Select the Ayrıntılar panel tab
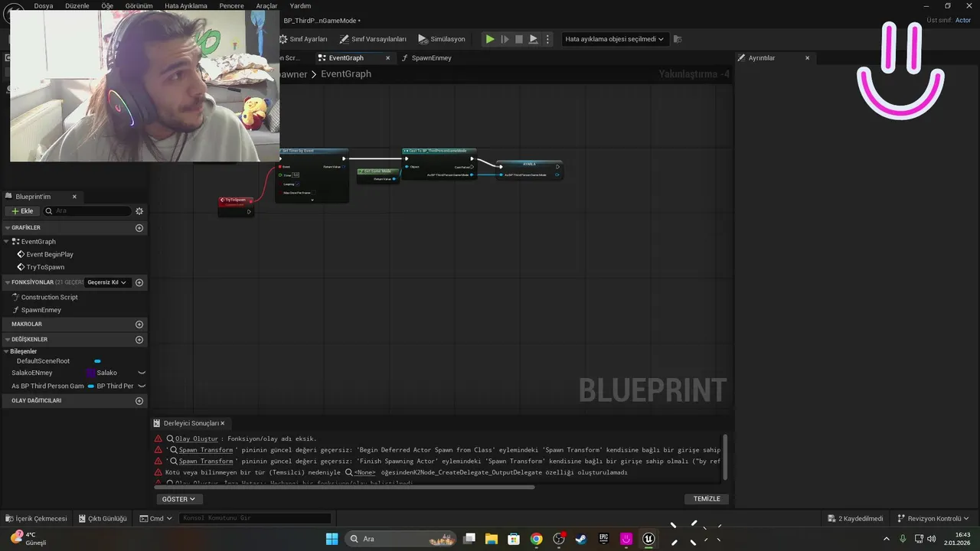This screenshot has width=980, height=551. click(762, 58)
